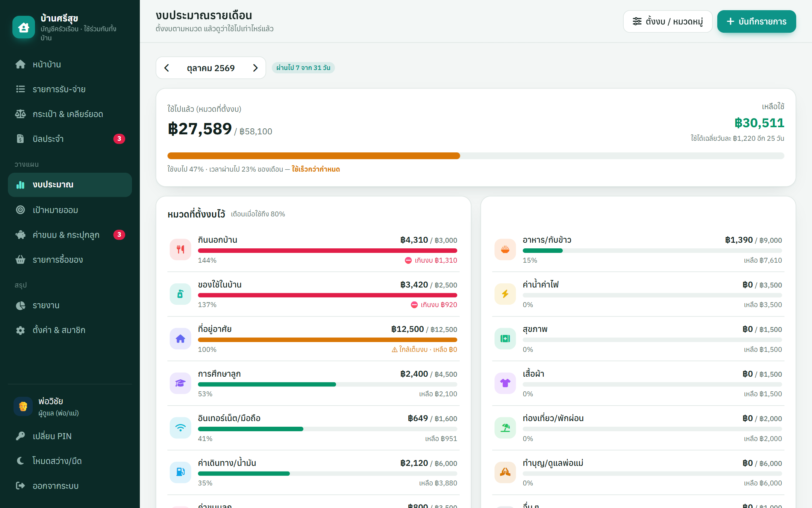Click the ท่องเที่ยว/พักผ่อน beach umbrella icon

click(x=505, y=428)
